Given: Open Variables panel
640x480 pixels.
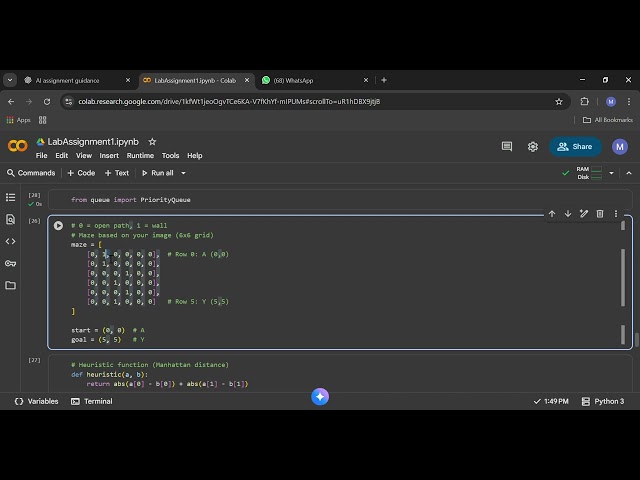Looking at the screenshot, I should click(x=36, y=401).
